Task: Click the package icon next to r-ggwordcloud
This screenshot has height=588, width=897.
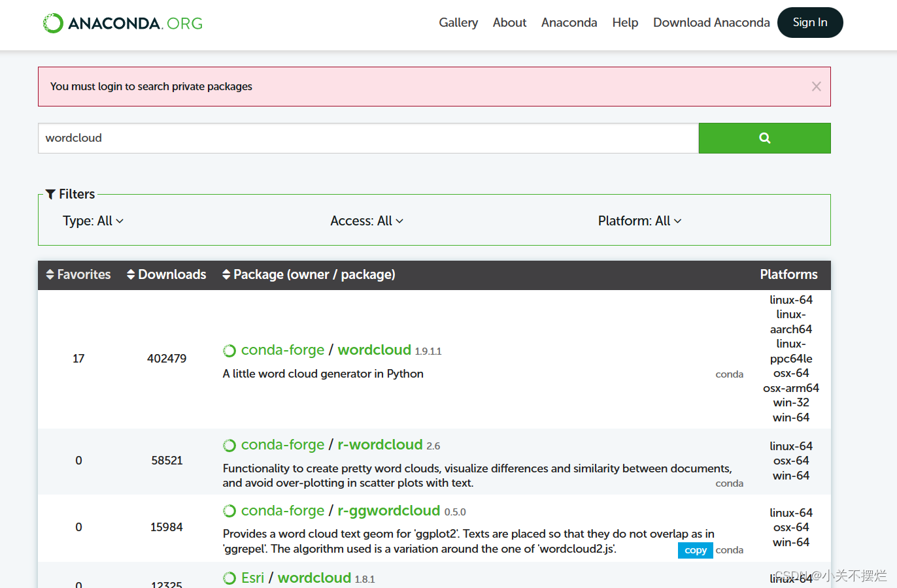Action: [229, 511]
